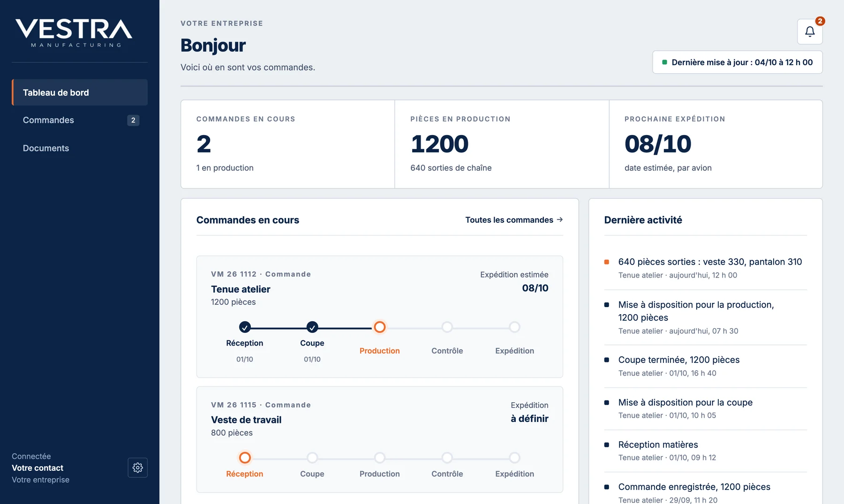Click the '640 sorties de chaîne' text
This screenshot has height=504, width=844.
click(x=451, y=168)
